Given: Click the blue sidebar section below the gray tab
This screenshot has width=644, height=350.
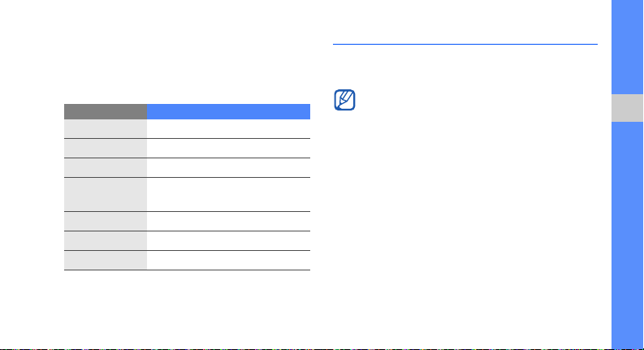Looking at the screenshot, I should click(627, 235).
